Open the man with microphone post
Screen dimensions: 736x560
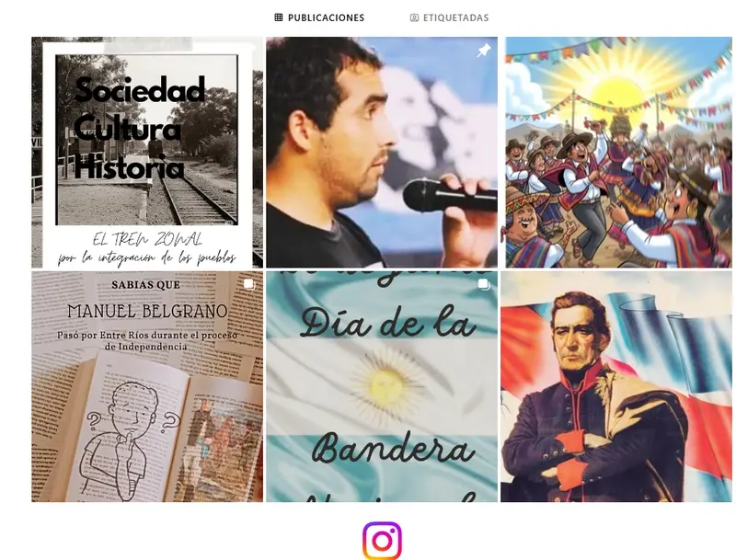coord(382,153)
